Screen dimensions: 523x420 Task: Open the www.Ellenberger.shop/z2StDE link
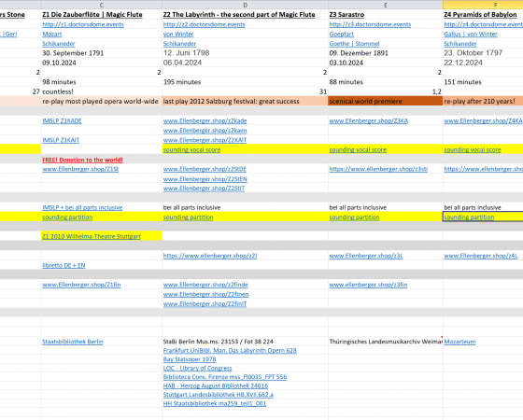click(205, 169)
